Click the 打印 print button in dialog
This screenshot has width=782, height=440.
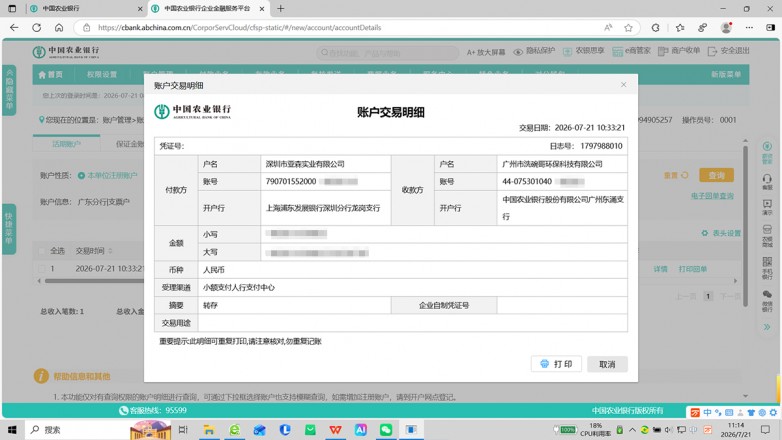(556, 364)
